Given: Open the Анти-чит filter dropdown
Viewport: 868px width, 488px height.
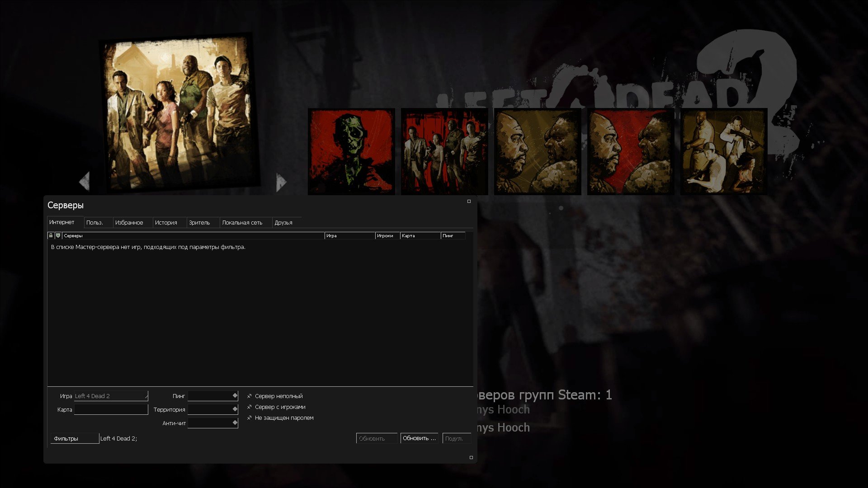Looking at the screenshot, I should point(212,423).
